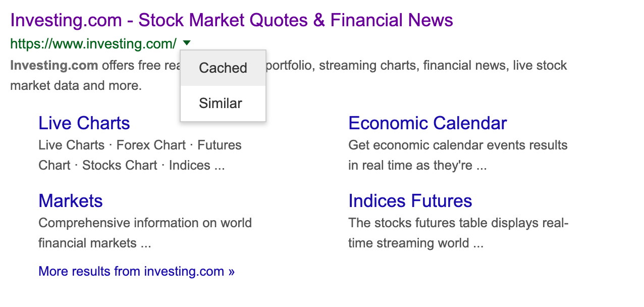Image resolution: width=644 pixels, height=307 pixels.
Task: Click the snippet text 'market data and more.'
Action: [76, 86]
